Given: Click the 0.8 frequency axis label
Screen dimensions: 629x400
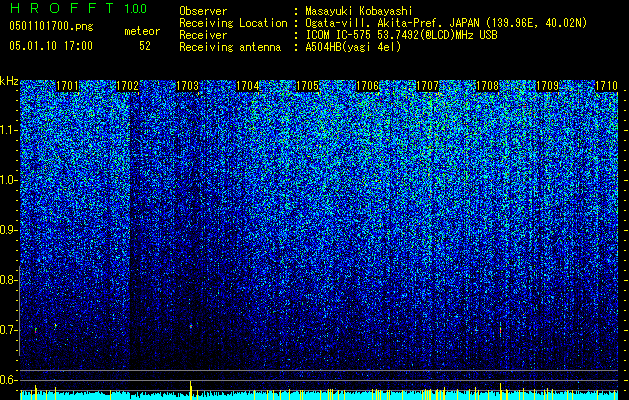Looking at the screenshot, I should click(x=9, y=280).
